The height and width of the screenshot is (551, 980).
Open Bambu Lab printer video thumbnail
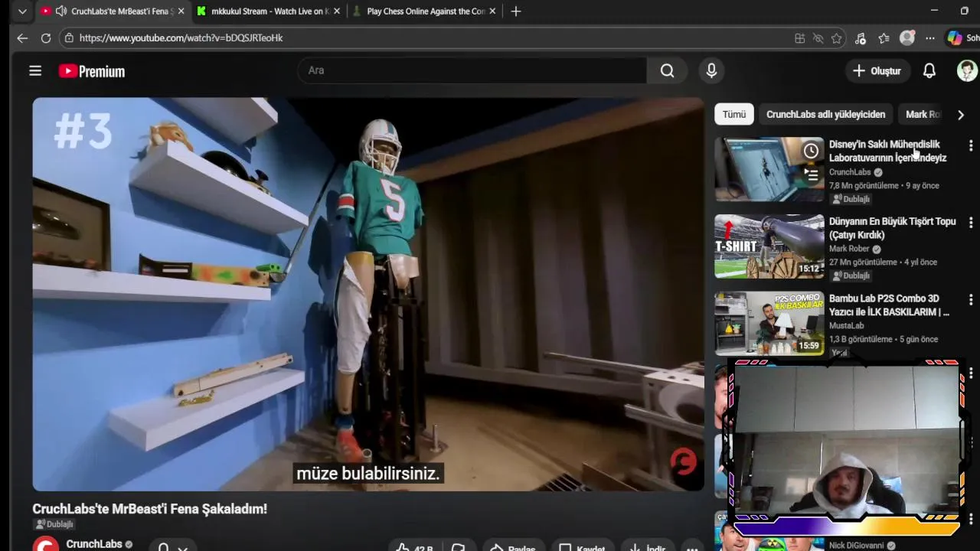[769, 323]
